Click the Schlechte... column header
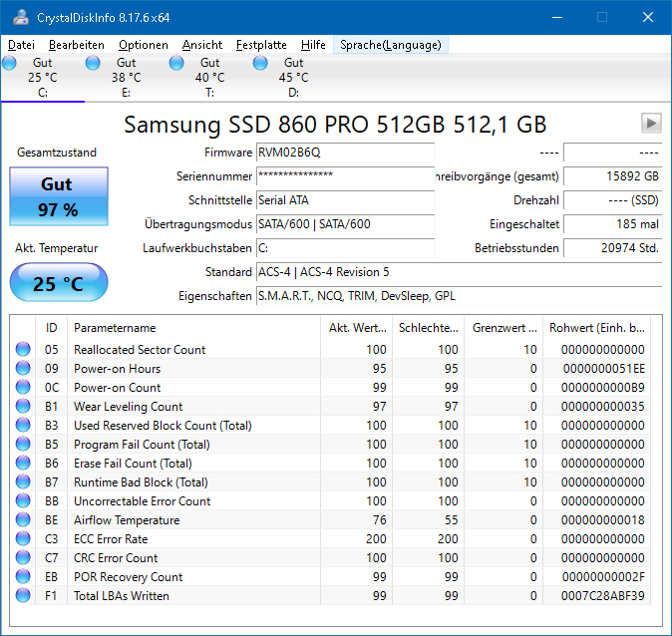 tap(429, 328)
